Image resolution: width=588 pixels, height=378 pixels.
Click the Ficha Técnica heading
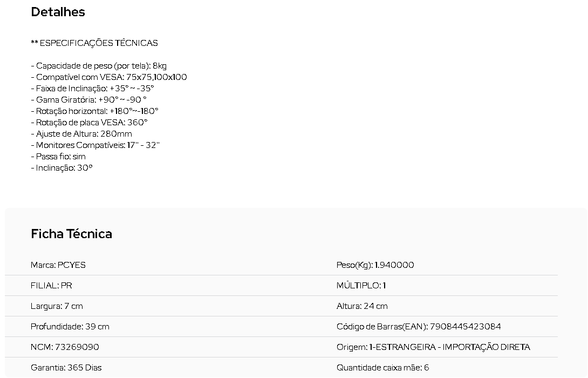(71, 234)
